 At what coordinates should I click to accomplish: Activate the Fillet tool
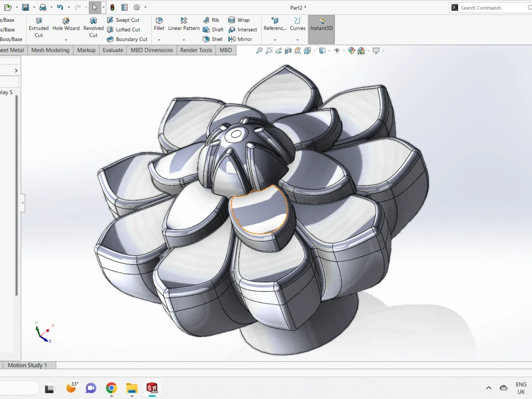tap(159, 23)
